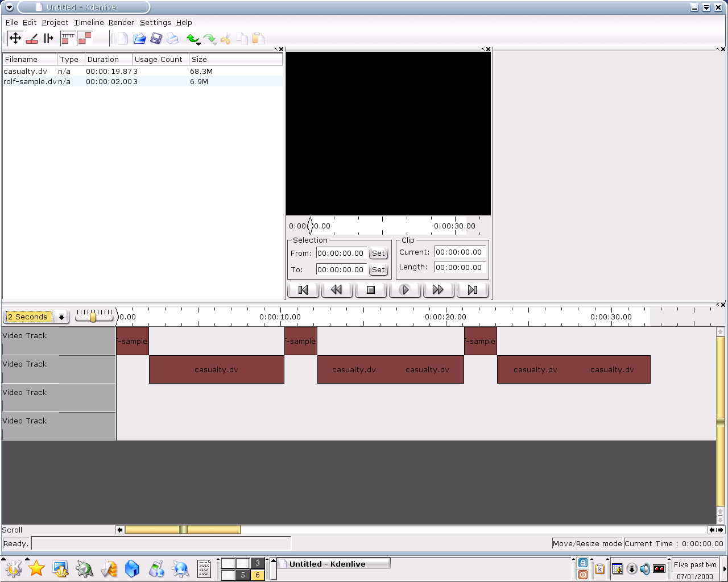Viewport: 728px width, 582px height.
Task: Switch to virtual desktop 5 in pager
Action: point(243,575)
